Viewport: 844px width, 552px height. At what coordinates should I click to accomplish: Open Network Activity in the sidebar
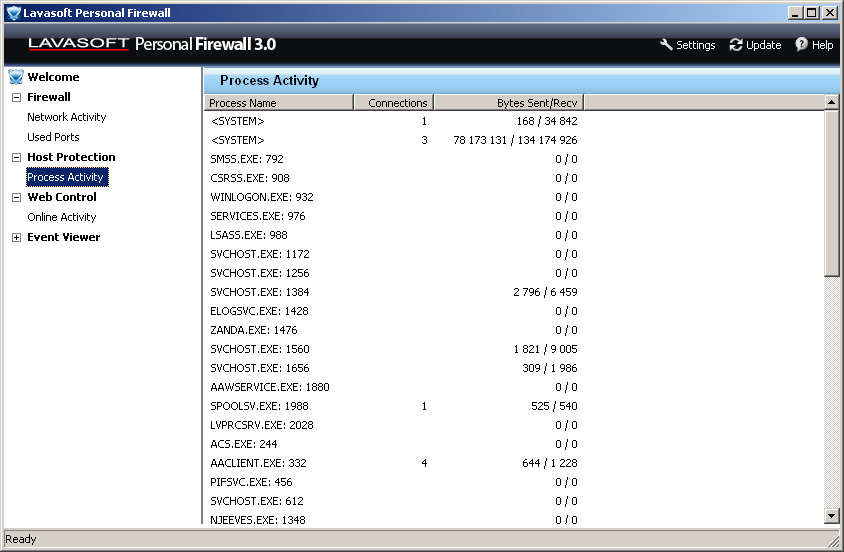[x=66, y=117]
